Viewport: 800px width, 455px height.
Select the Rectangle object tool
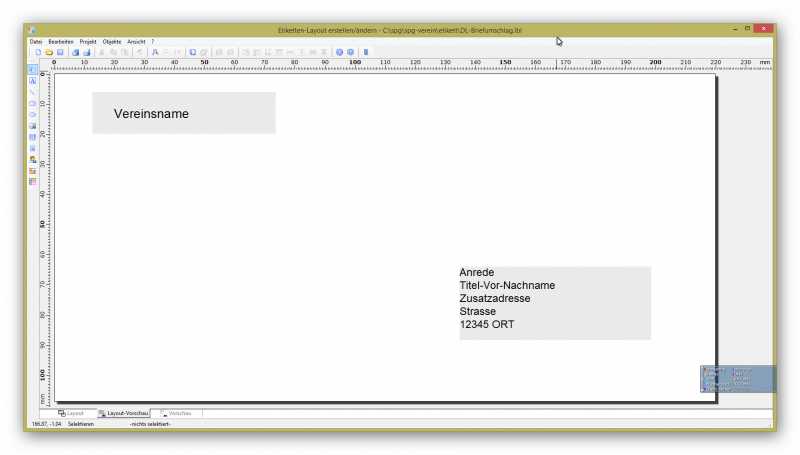click(33, 103)
